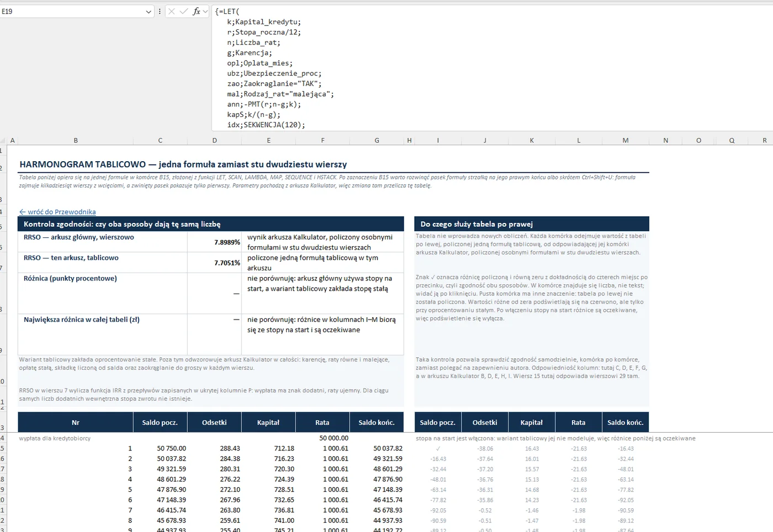The height and width of the screenshot is (532, 773).
Task: Select the 720.30 capital cell
Action: [268, 469]
